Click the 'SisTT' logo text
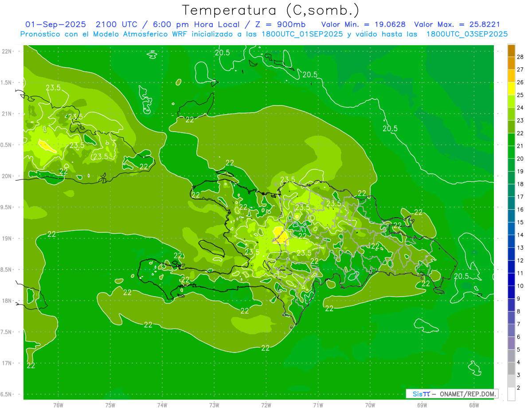Image resolution: width=532 pixels, height=411 pixels. pyautogui.click(x=421, y=394)
